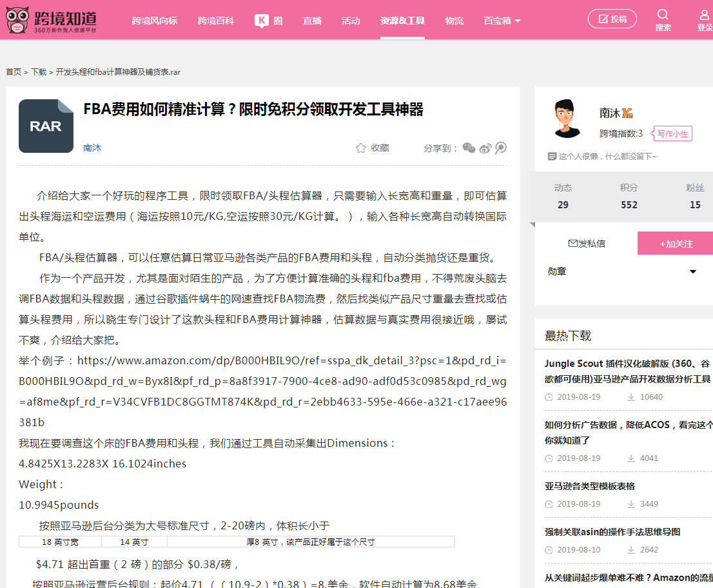
Task: Click the bio note icon before 这个人很懒
Action: (x=552, y=157)
